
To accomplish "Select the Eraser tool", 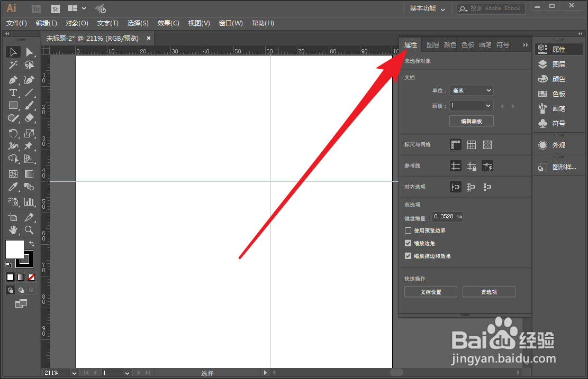I will tap(29, 118).
